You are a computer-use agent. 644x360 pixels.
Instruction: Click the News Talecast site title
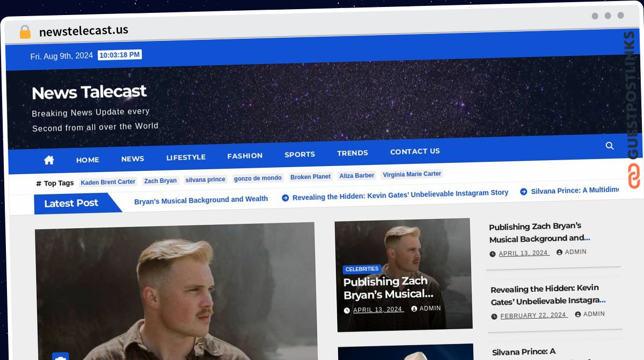(89, 92)
